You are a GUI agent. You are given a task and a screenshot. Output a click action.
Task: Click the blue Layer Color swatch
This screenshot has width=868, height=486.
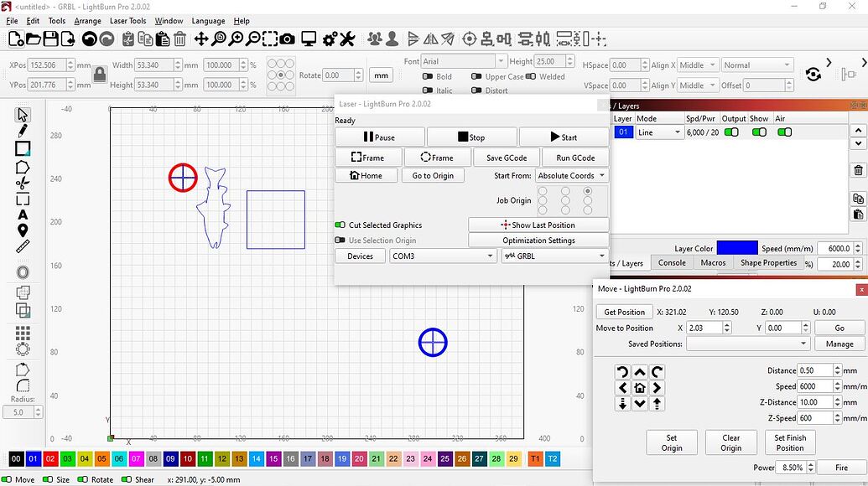737,248
